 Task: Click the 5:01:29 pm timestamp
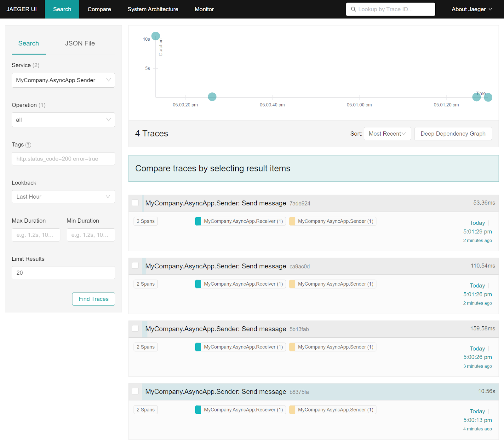pyautogui.click(x=478, y=232)
